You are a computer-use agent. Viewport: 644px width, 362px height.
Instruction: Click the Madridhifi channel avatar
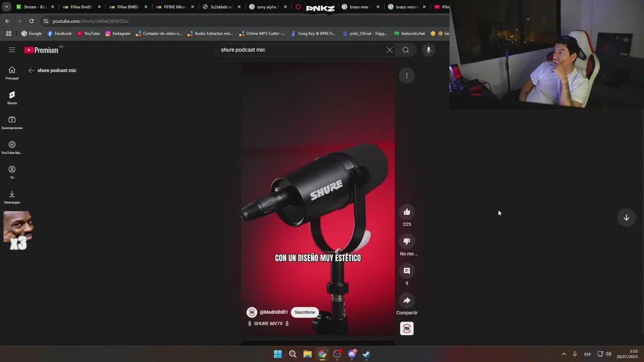(x=252, y=312)
